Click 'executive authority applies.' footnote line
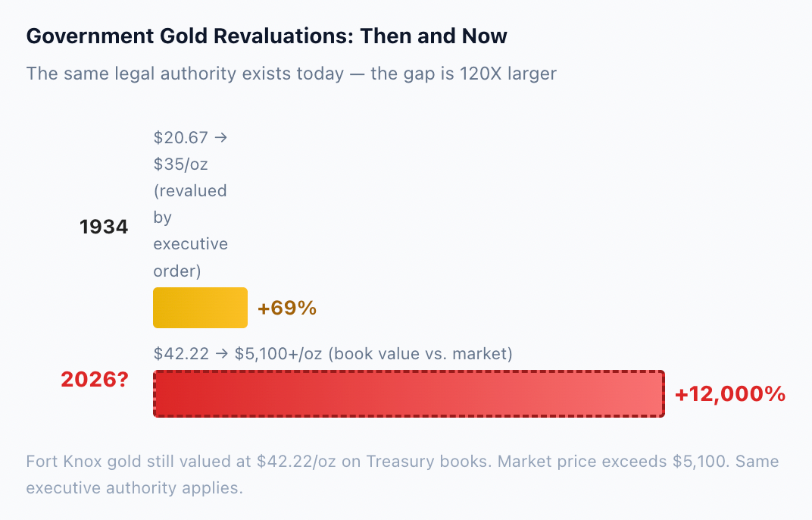The image size is (812, 520). (134, 488)
